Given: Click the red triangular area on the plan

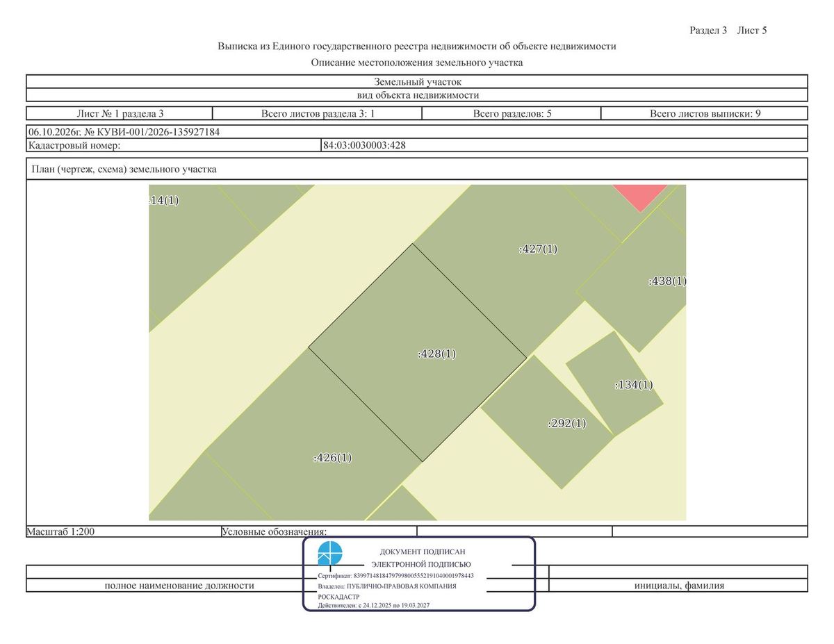Looking at the screenshot, I should click(639, 195).
